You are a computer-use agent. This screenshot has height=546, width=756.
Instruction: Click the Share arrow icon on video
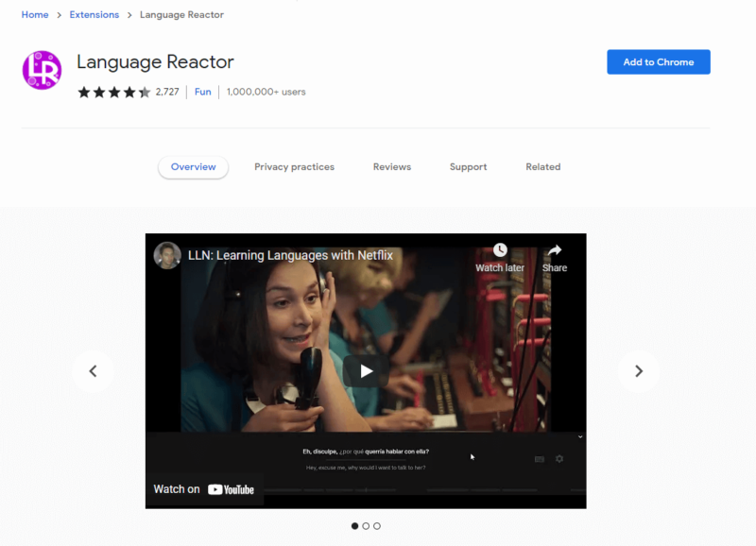(x=555, y=250)
